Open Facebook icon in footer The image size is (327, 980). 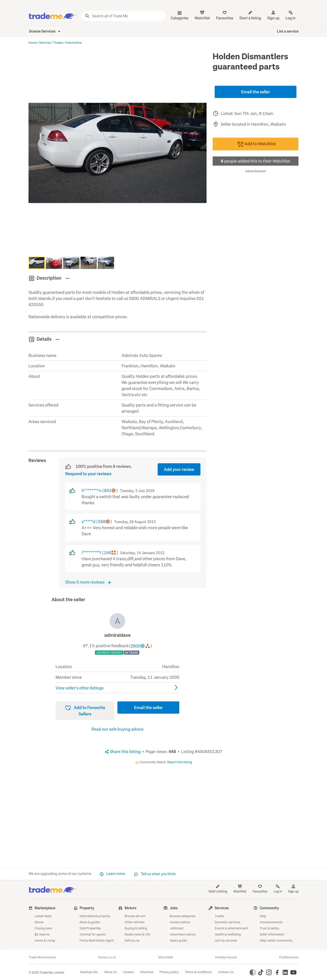277,972
